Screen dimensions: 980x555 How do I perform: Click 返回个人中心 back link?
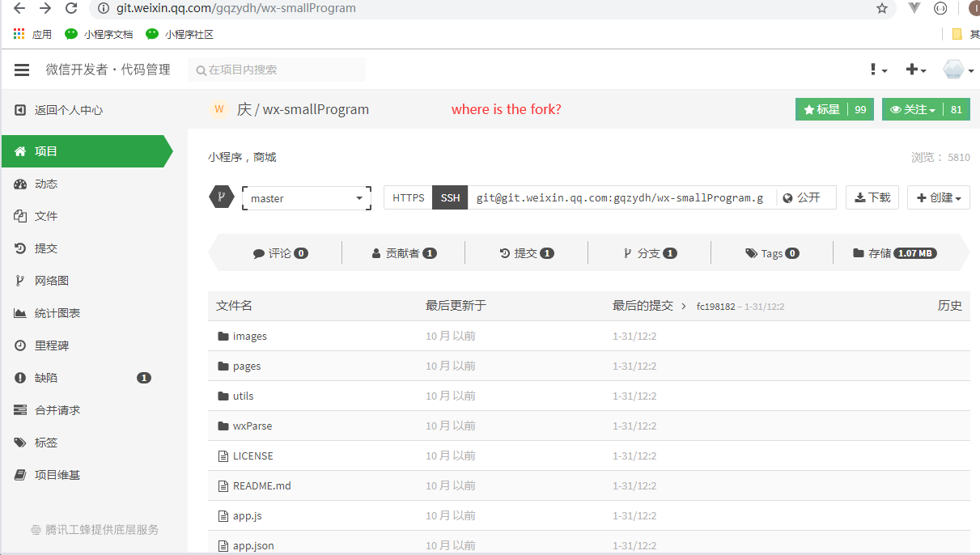click(58, 110)
